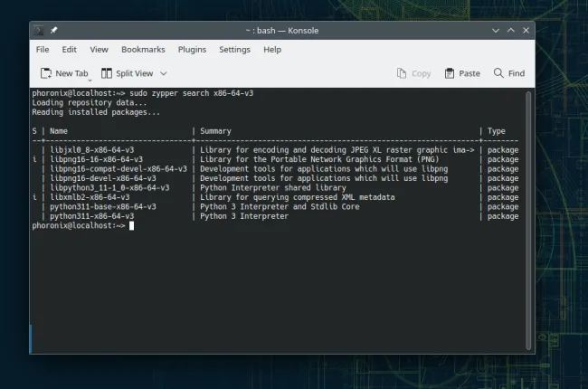
Task: Click the Paste button label
Action: [x=469, y=73]
